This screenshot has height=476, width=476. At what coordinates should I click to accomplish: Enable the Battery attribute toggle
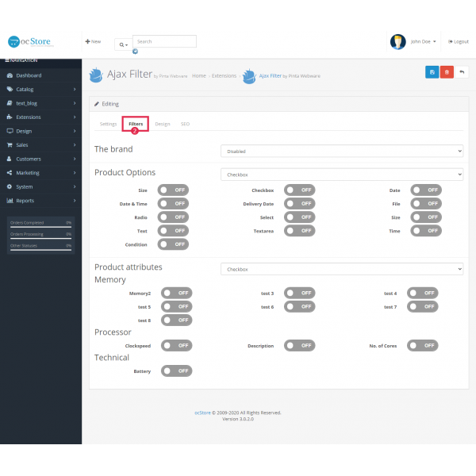click(x=176, y=370)
